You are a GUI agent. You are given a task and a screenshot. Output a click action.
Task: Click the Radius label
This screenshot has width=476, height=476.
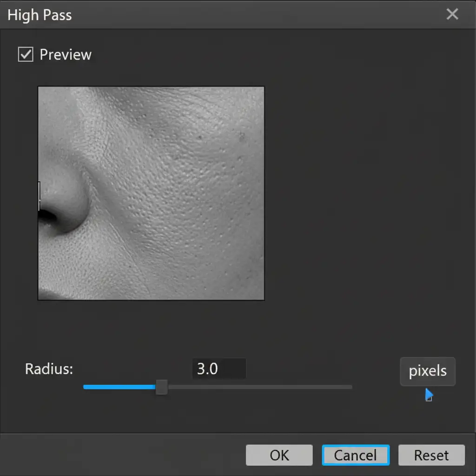click(x=49, y=369)
